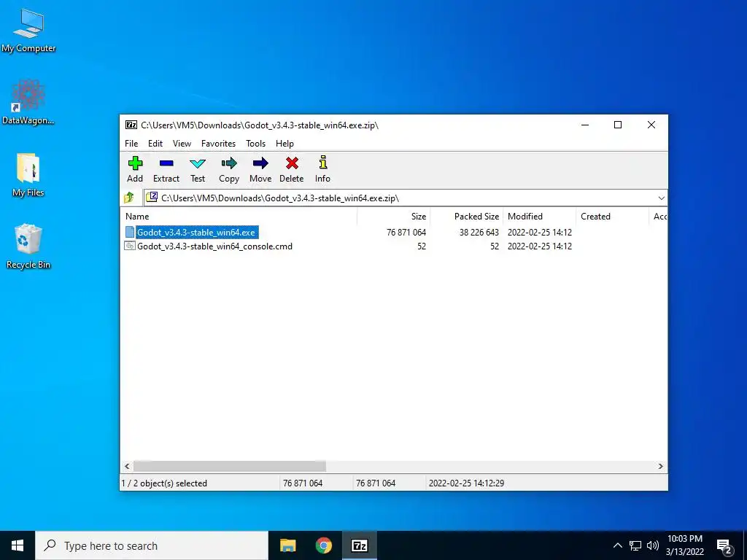Minimize the 7-Zip window
Viewport: 747px width, 560px height.
[585, 125]
